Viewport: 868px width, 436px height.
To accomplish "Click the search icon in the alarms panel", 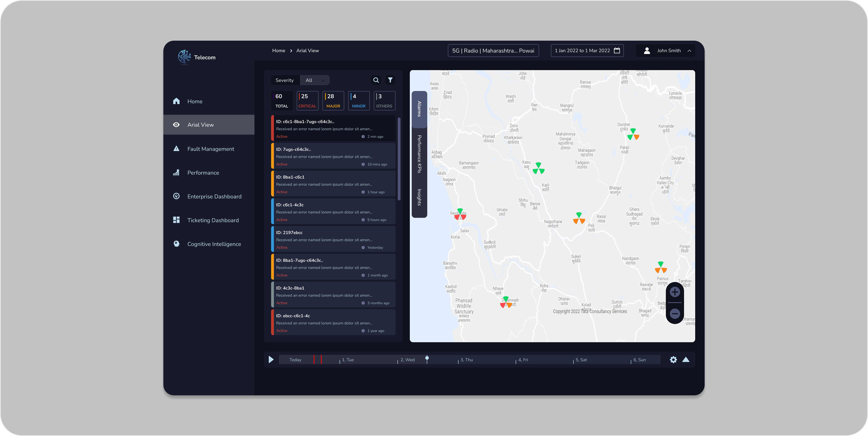I will pos(376,80).
